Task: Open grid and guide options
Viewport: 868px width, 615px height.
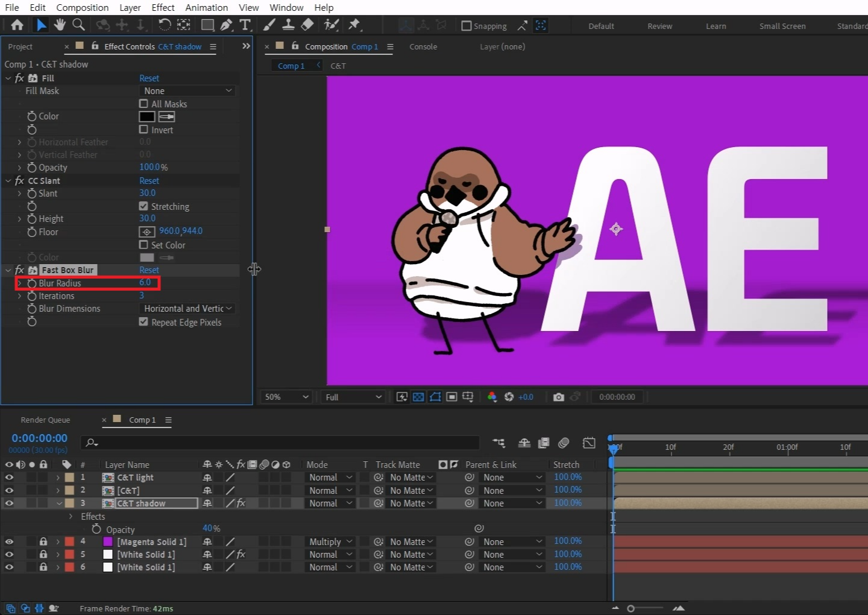Action: [x=468, y=397]
